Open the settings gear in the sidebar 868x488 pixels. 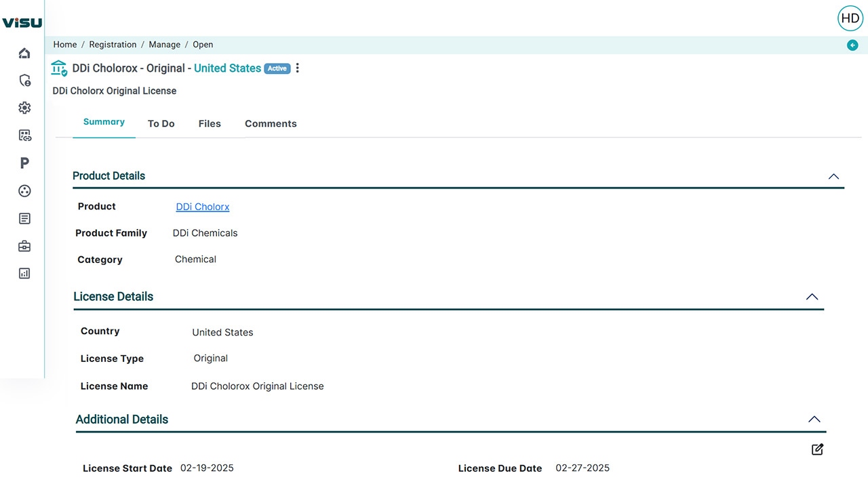coord(24,108)
